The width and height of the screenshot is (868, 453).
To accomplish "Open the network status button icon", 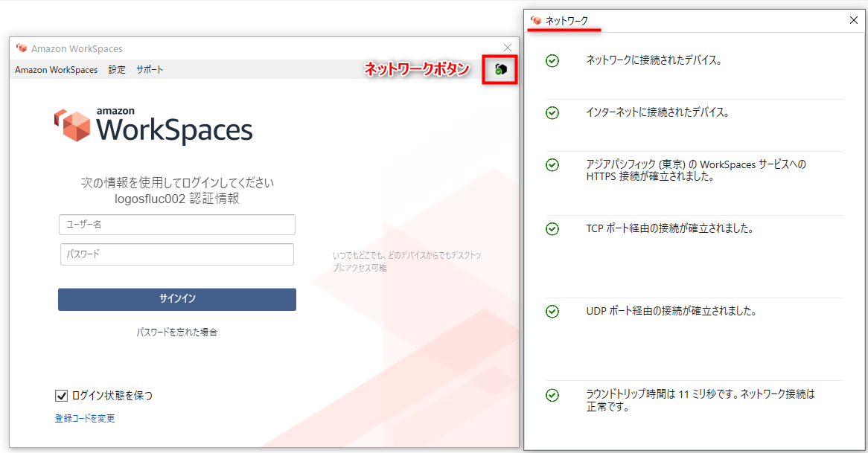I will click(x=500, y=69).
